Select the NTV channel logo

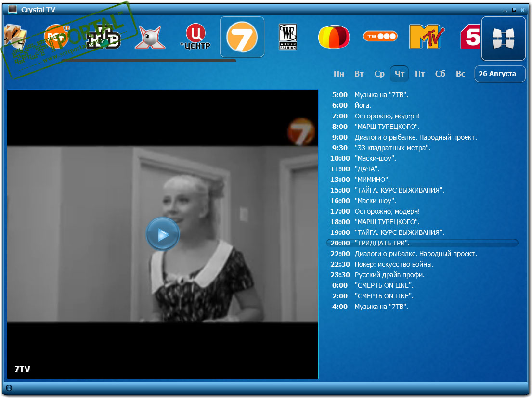(103, 37)
